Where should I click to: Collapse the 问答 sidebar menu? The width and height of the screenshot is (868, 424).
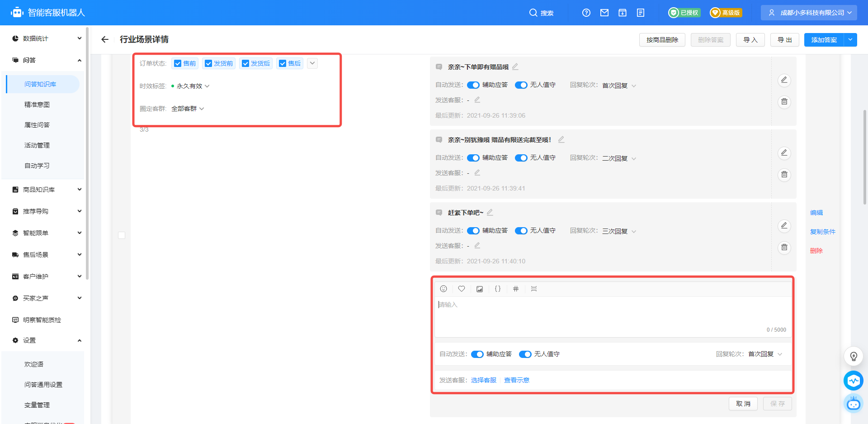tap(46, 60)
